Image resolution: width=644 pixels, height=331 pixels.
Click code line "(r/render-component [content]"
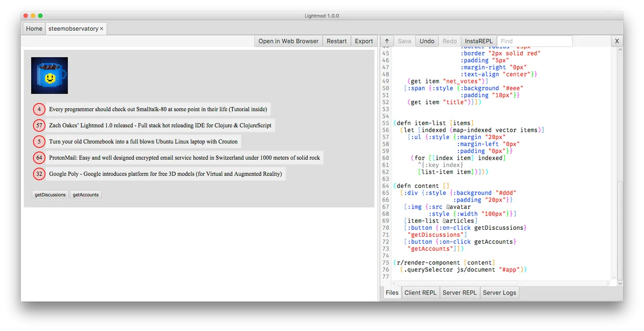pos(445,262)
